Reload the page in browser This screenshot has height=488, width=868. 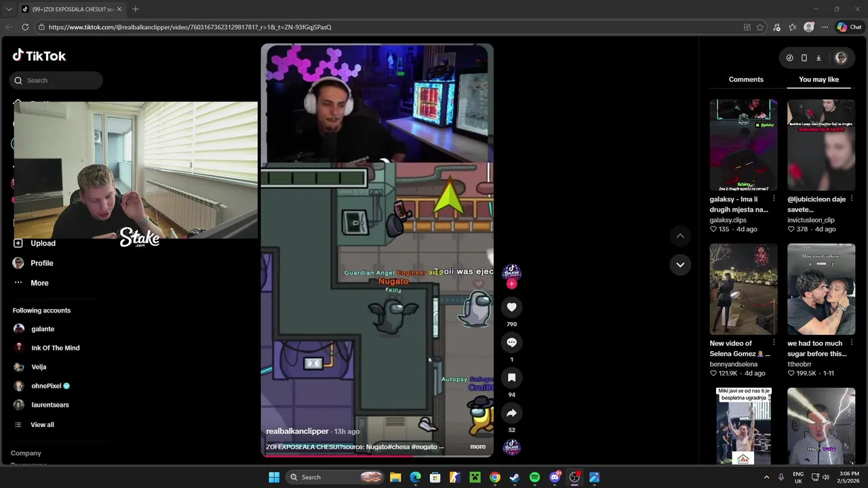pyautogui.click(x=25, y=27)
